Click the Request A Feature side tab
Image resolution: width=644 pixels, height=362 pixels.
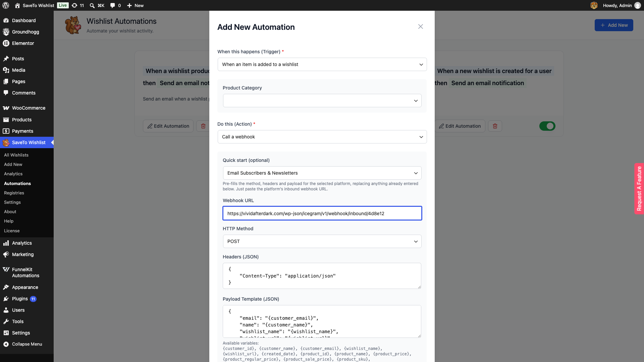[639, 189]
